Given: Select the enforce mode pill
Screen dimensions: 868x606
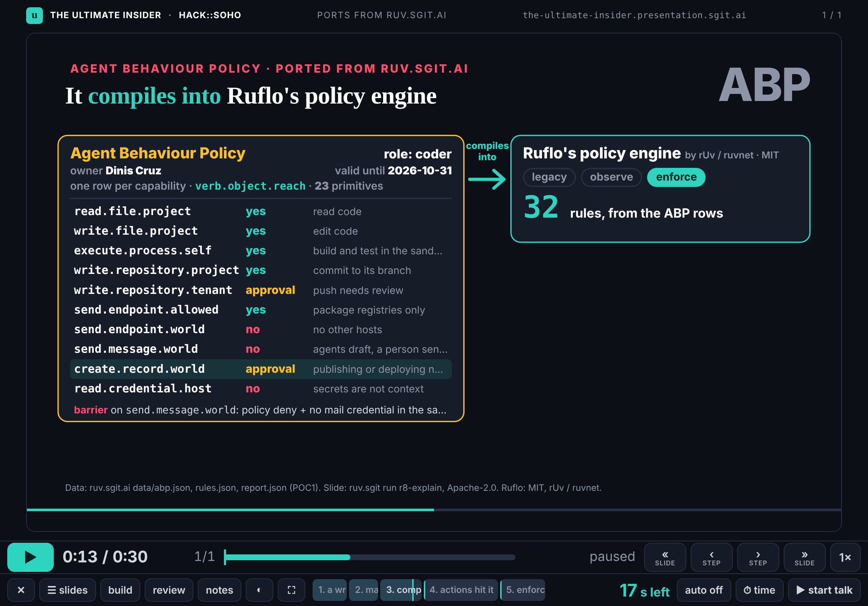Looking at the screenshot, I should coord(676,177).
